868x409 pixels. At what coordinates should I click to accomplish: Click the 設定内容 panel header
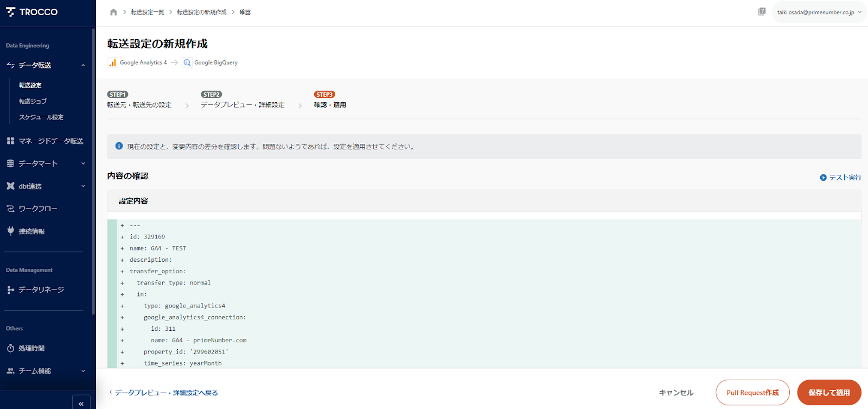(x=484, y=201)
